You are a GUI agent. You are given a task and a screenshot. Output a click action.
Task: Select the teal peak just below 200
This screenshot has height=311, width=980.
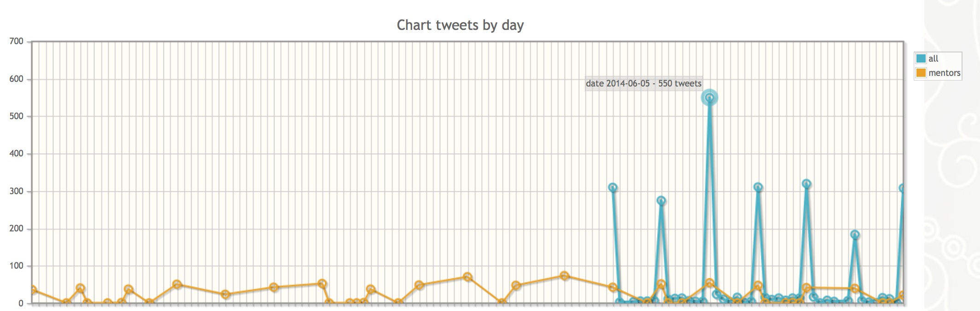click(855, 235)
